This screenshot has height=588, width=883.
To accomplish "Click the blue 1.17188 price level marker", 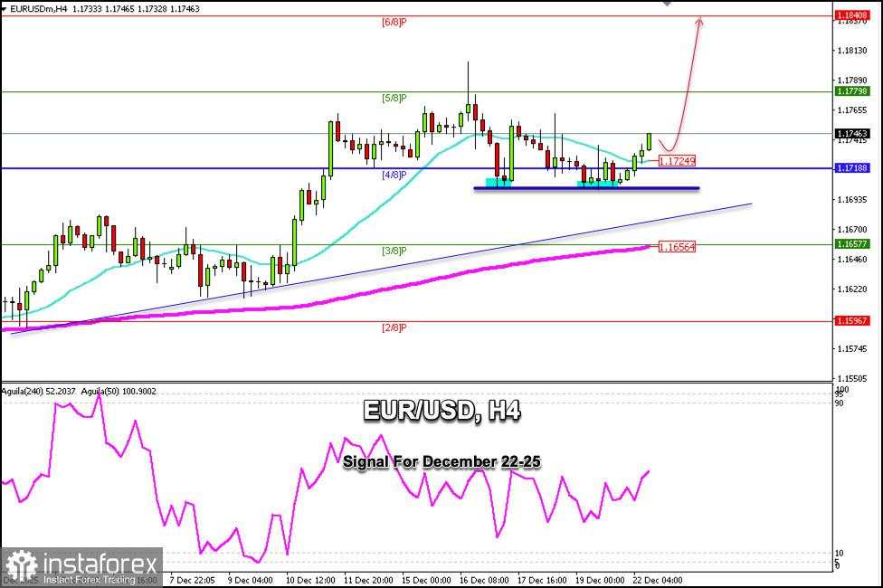I will click(851, 167).
